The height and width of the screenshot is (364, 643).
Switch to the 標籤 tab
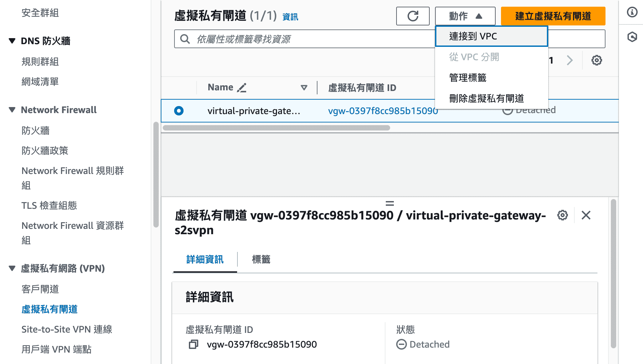pyautogui.click(x=261, y=259)
